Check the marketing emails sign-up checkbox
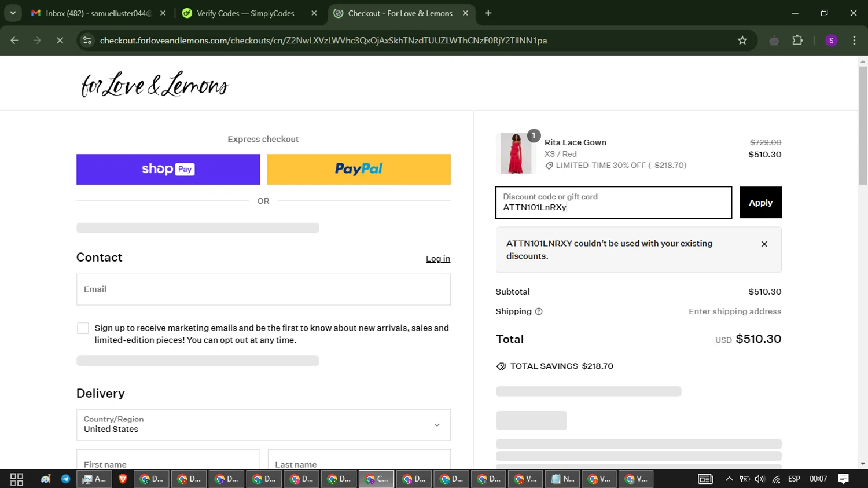Screen dimensions: 868x488 coord(83,328)
